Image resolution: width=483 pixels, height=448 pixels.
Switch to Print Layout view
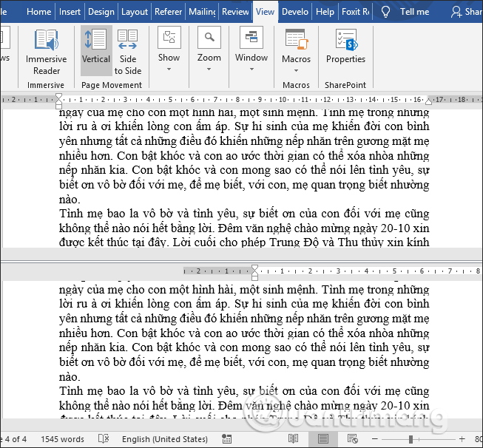point(322,439)
